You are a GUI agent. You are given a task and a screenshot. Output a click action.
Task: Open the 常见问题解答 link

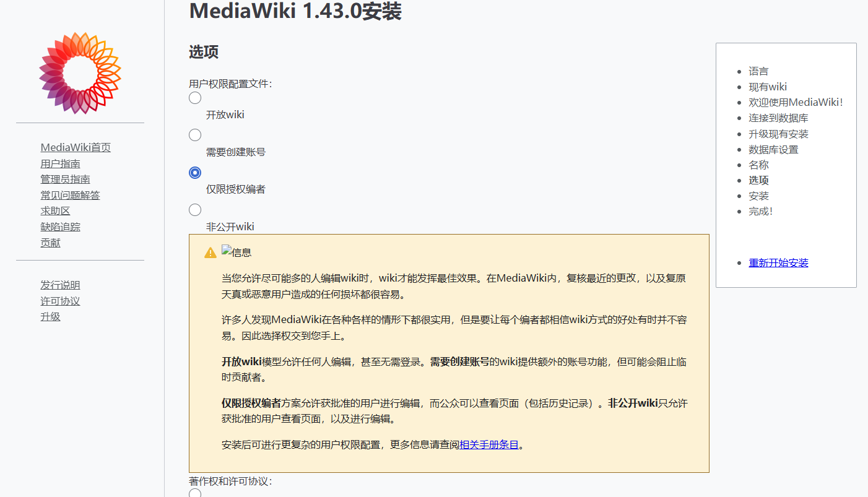(70, 195)
